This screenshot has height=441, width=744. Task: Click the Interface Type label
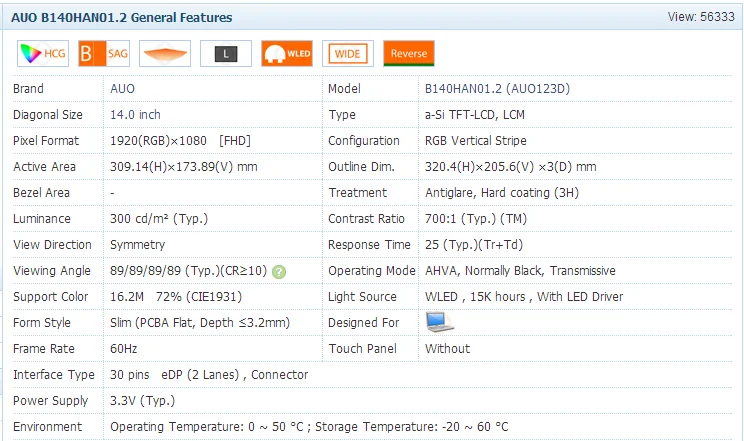[x=54, y=375]
